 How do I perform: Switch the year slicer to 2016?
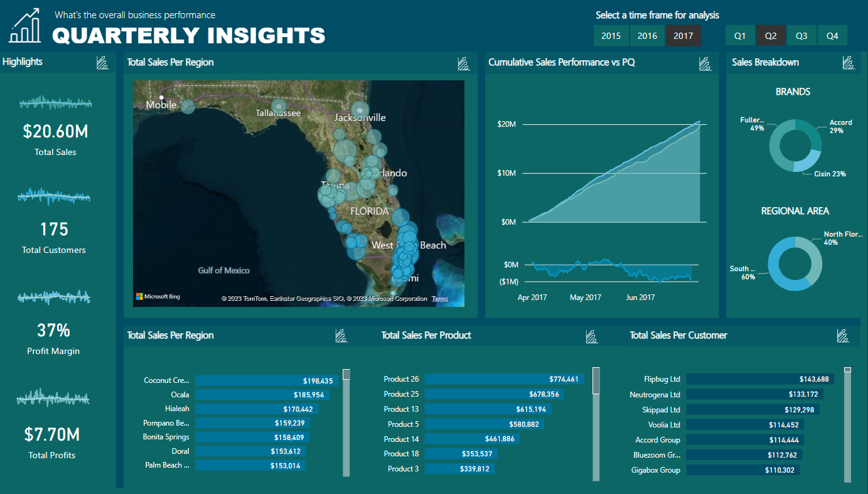(x=647, y=36)
